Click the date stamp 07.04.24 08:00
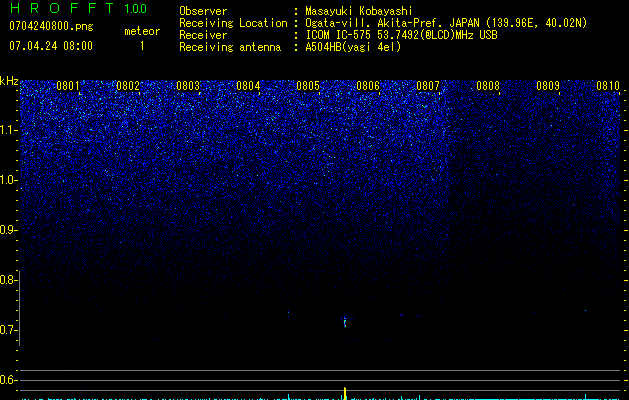Viewport: 629px width, 400px height. pos(51,46)
